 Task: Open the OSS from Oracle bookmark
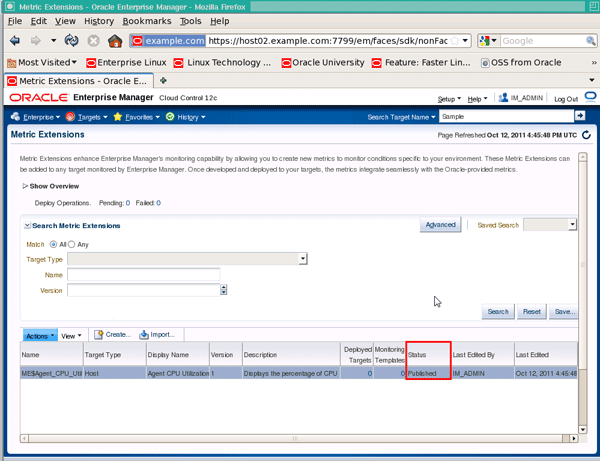click(521, 62)
